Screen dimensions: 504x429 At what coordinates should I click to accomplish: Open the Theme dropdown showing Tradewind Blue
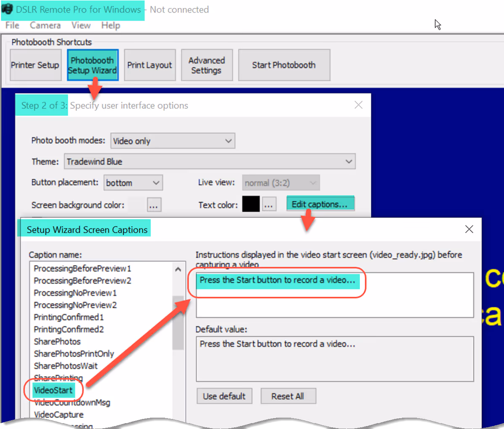click(x=210, y=162)
